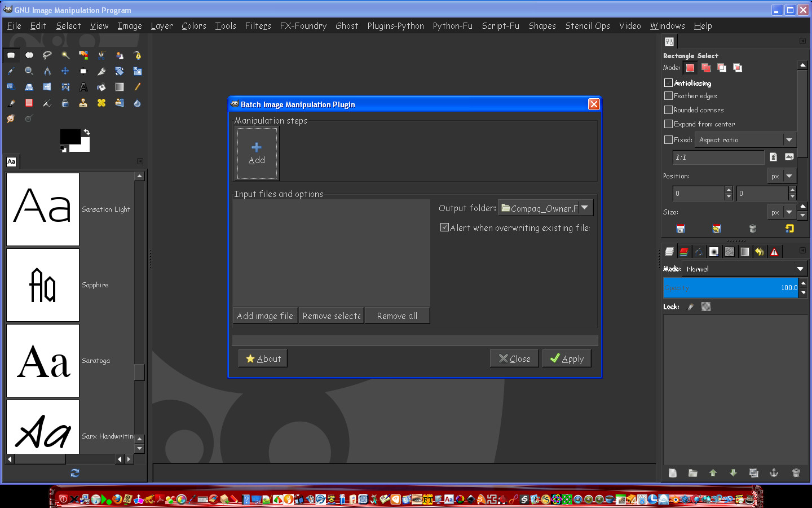Select the Blur/Sharpen droplet tool
812x508 pixels.
pos(137,103)
